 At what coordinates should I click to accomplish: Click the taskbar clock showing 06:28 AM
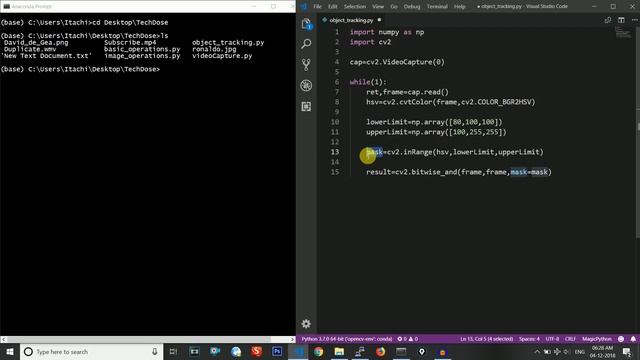pyautogui.click(x=602, y=351)
